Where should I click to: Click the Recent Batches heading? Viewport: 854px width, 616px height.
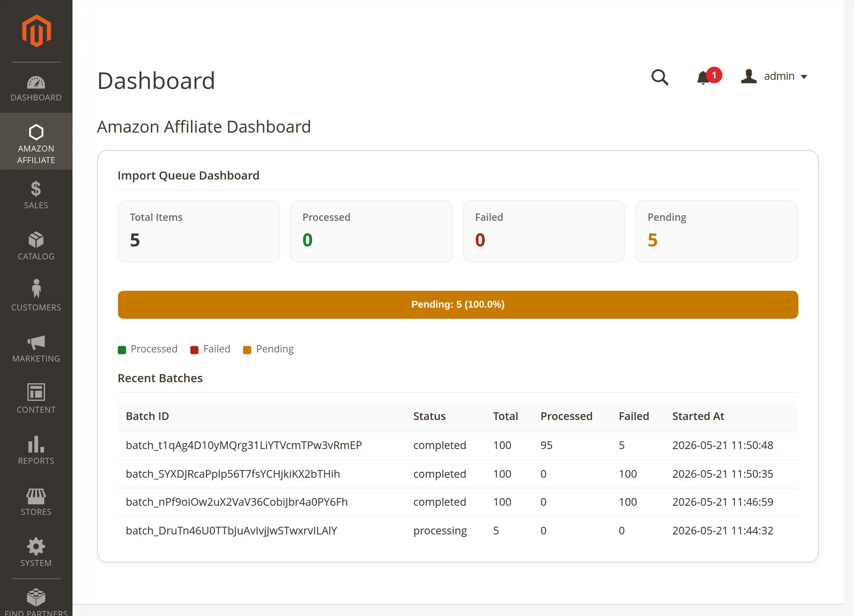coord(160,378)
